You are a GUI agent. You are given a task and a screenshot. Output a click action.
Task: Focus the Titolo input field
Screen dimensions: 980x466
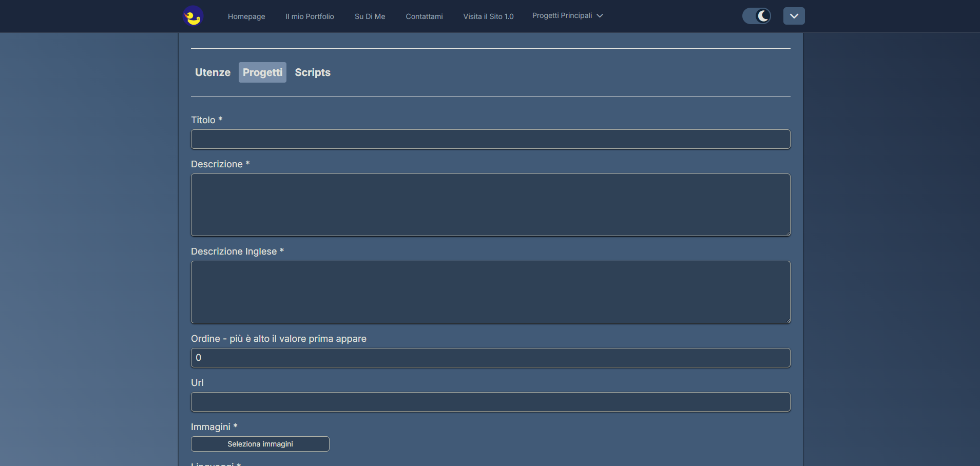click(491, 139)
